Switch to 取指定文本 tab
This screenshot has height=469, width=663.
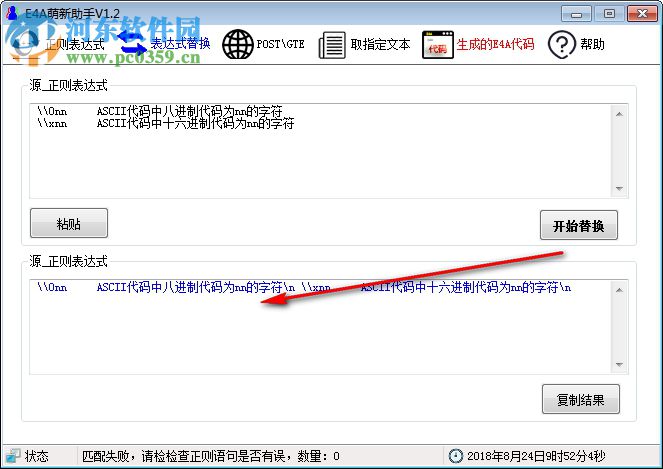(381, 44)
